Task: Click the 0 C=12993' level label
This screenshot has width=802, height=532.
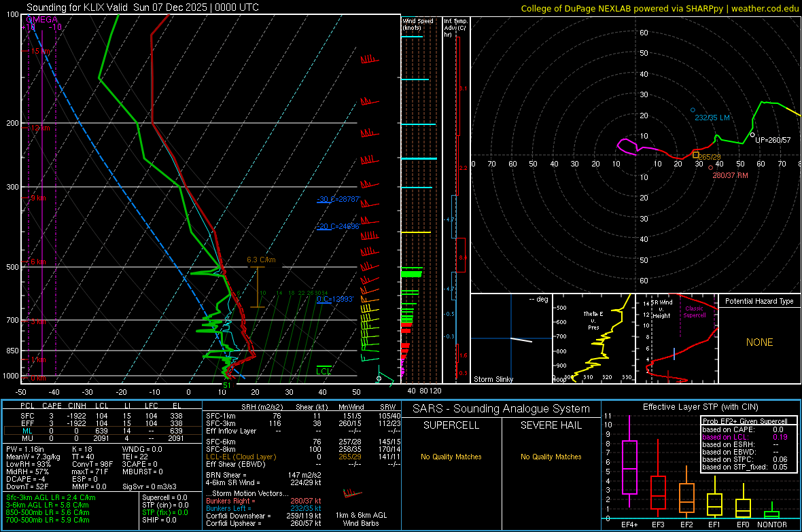Action: pos(335,299)
